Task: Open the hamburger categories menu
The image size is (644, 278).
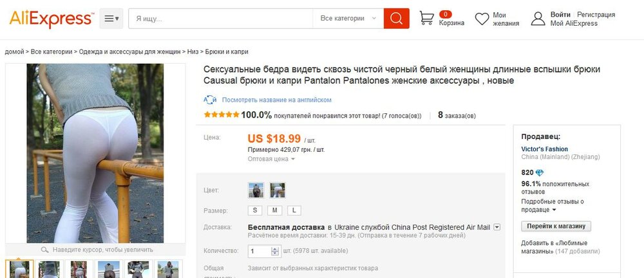Action: coord(111,19)
